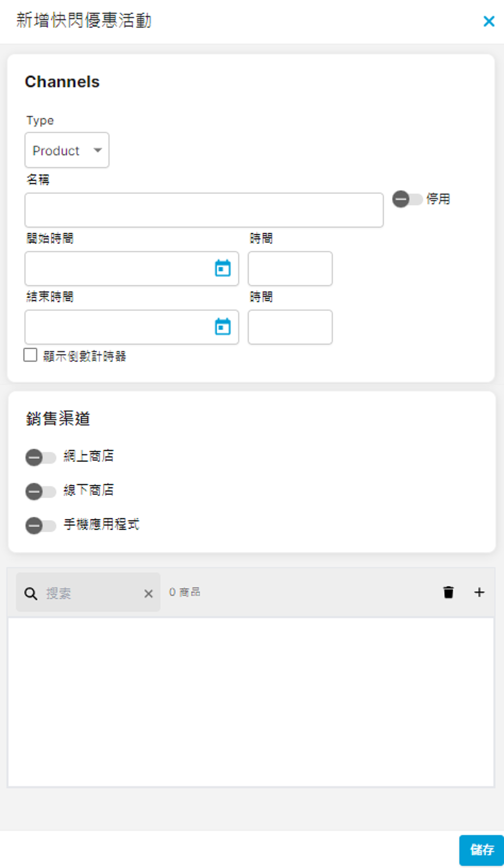
Task: Close the 新增快閃優惠活動 dialog
Action: coord(489,21)
